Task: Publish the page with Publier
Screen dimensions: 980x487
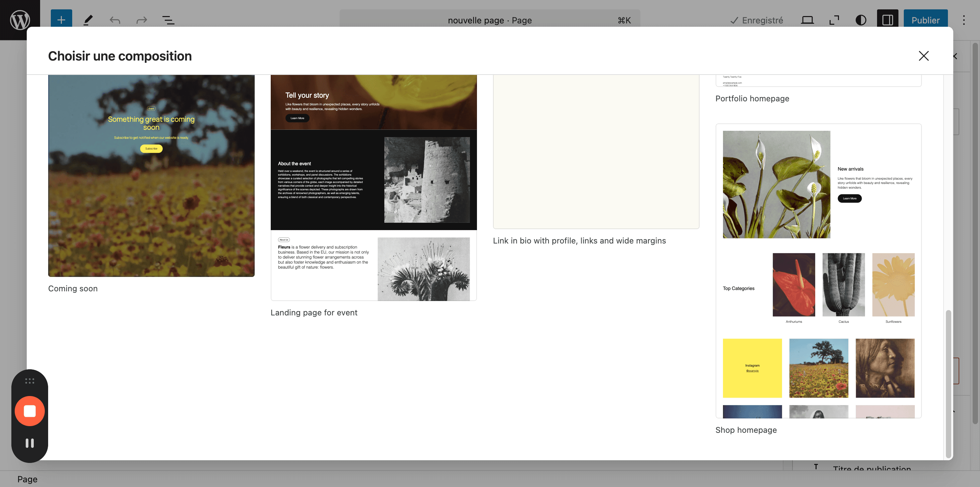Action: click(x=925, y=20)
